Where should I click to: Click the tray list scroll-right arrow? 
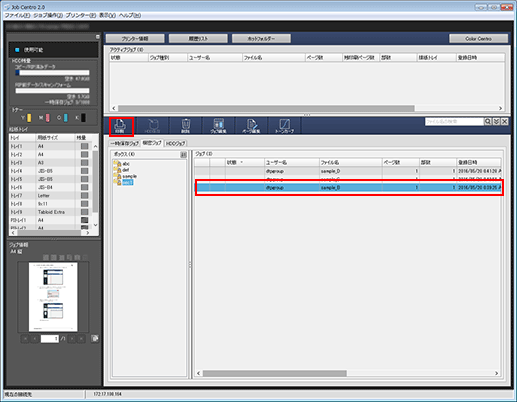point(88,233)
